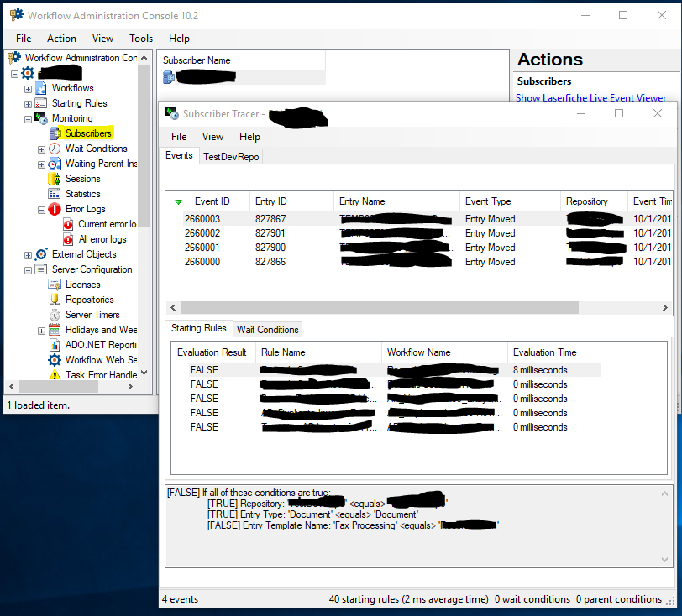Expand the Holidays and Weekends node
The width and height of the screenshot is (682, 616).
click(x=41, y=331)
